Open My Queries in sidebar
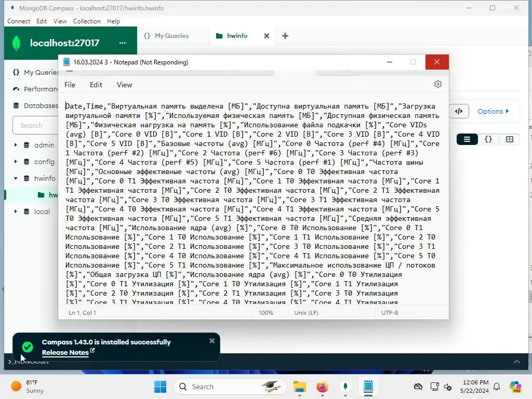Image resolution: width=532 pixels, height=399 pixels. coord(35,72)
